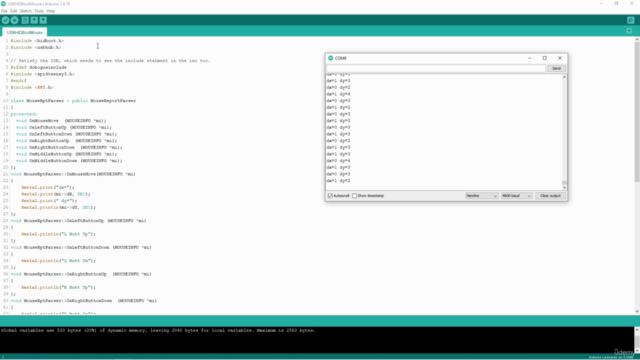This screenshot has width=640, height=360.
Task: Click the editor scrollbar down arrow
Action: tap(637, 312)
